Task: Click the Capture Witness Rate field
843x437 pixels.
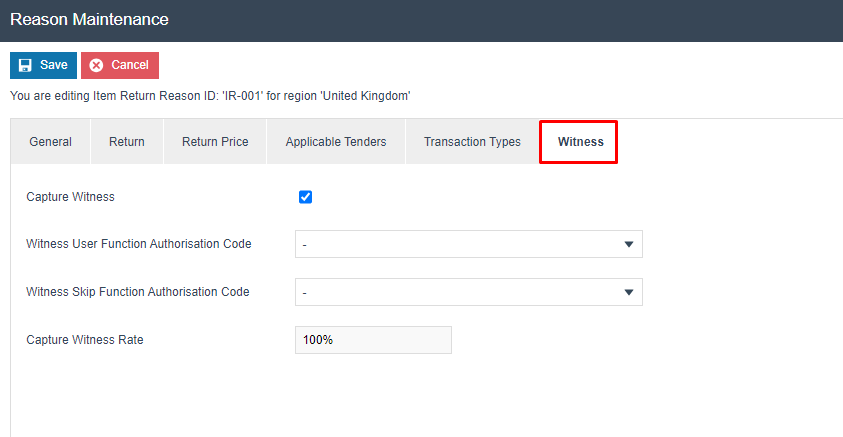Action: click(373, 340)
